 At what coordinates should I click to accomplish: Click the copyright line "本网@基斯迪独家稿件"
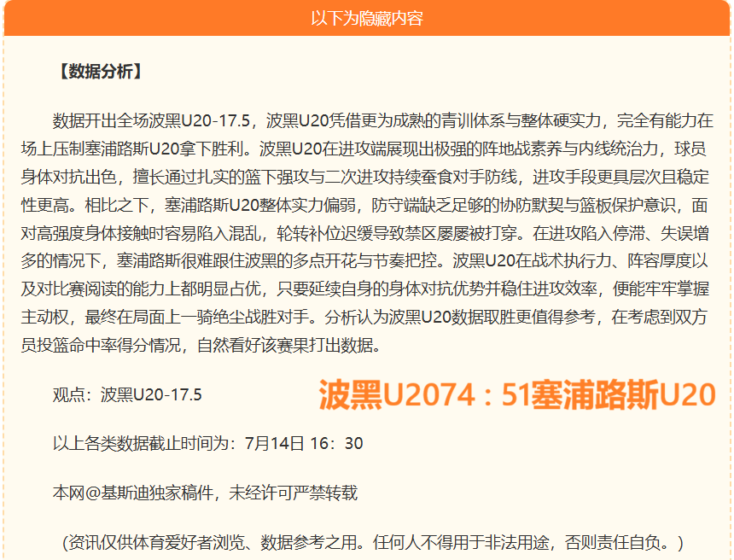[205, 493]
